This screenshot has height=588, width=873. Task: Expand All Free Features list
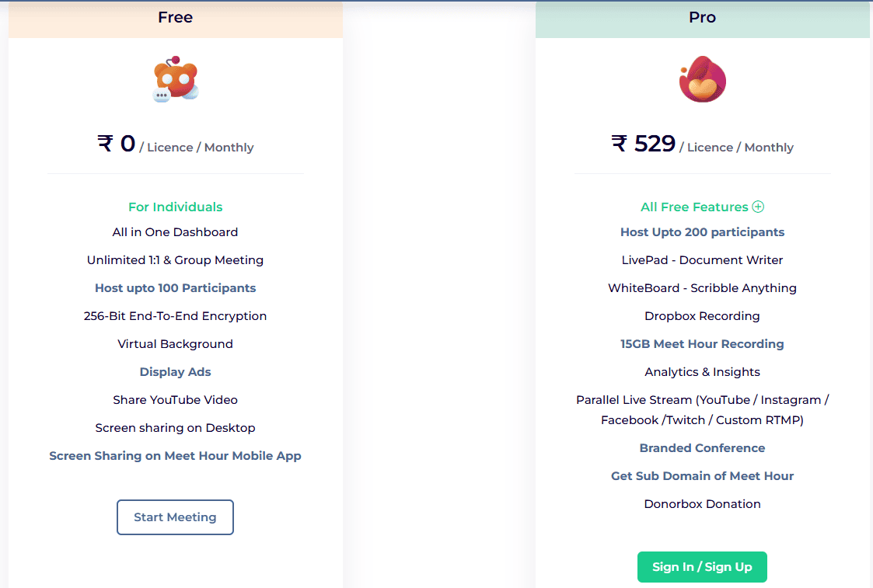702,207
